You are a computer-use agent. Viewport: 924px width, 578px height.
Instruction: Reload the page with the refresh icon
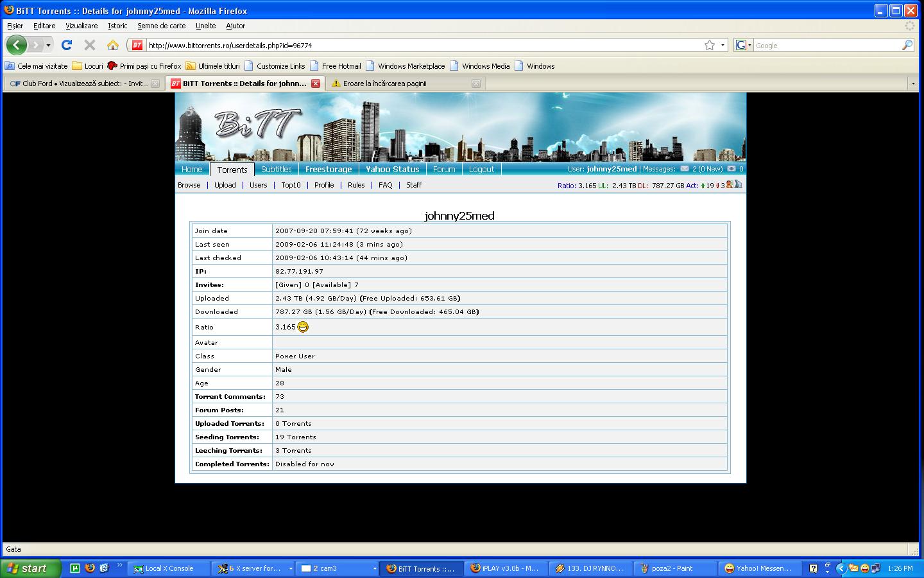pos(67,45)
